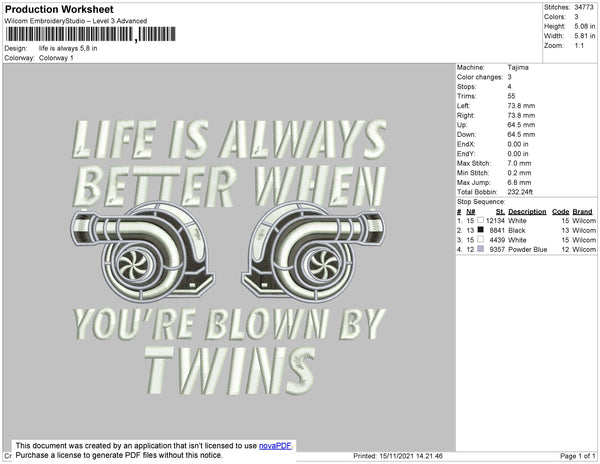
Task: Click the stitches value 34773
Action: click(x=584, y=7)
